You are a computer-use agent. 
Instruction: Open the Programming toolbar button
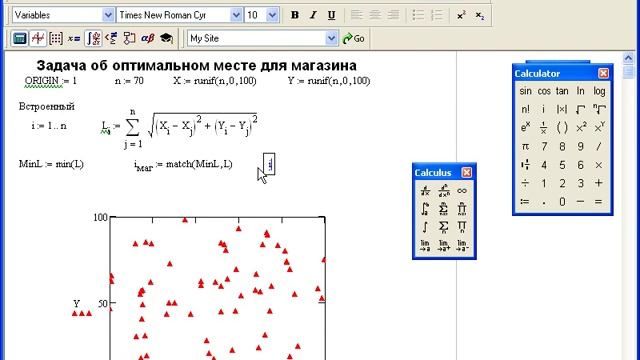(x=129, y=38)
